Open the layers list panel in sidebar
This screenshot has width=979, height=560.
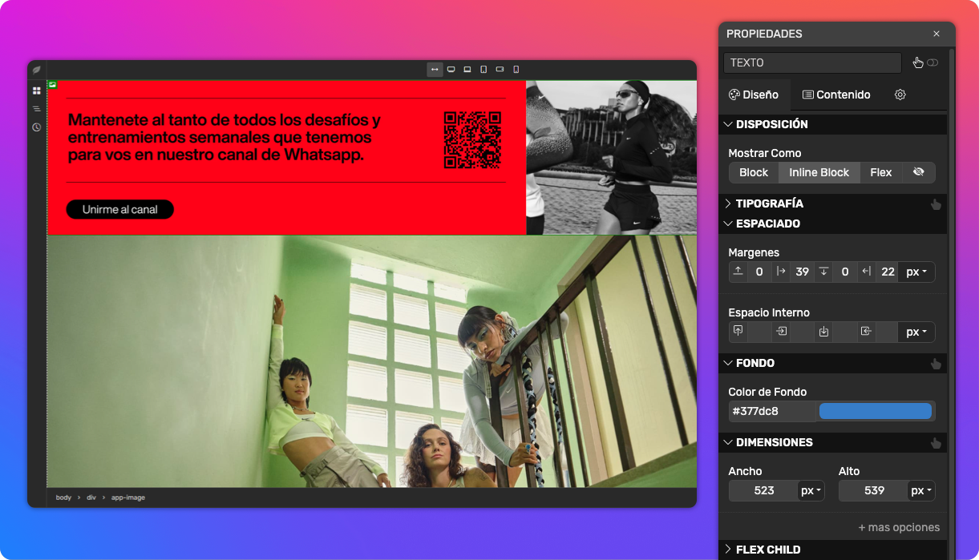(37, 109)
